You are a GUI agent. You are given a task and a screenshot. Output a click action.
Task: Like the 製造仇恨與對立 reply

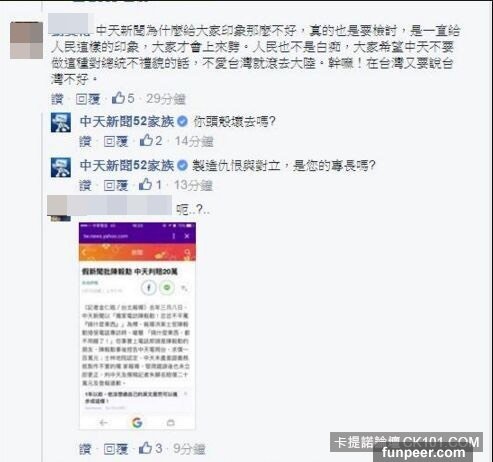tap(85, 185)
